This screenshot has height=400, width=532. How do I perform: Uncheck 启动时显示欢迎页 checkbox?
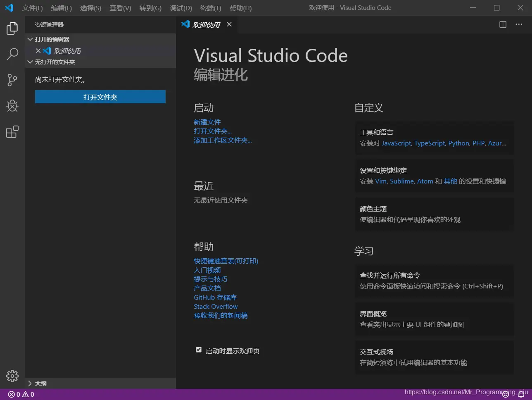click(199, 350)
